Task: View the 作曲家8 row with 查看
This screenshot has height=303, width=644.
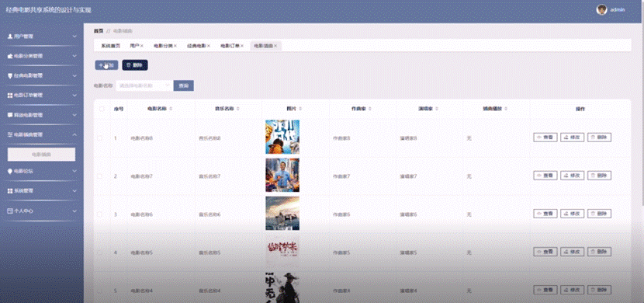Action: [x=545, y=138]
